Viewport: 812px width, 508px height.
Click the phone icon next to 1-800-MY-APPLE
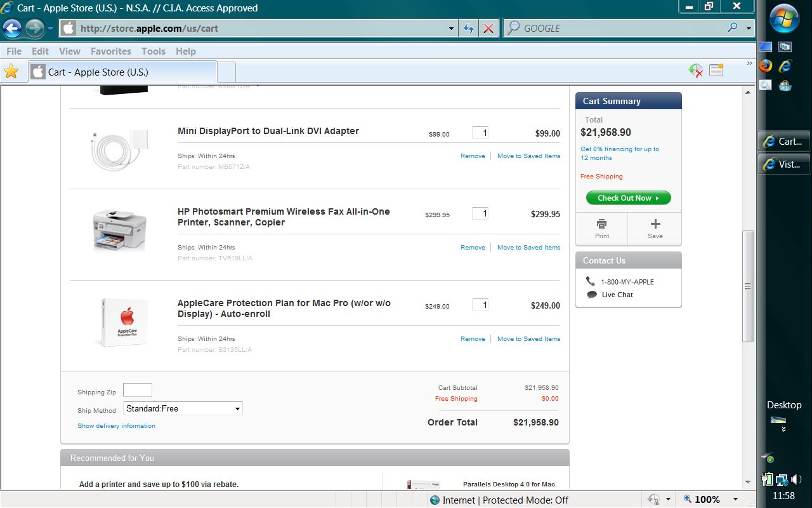pos(591,281)
